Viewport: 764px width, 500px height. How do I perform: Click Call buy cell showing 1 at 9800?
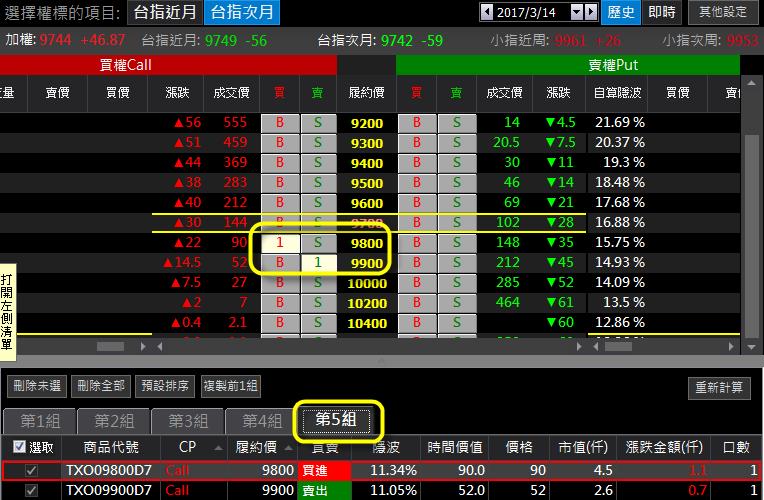(280, 243)
